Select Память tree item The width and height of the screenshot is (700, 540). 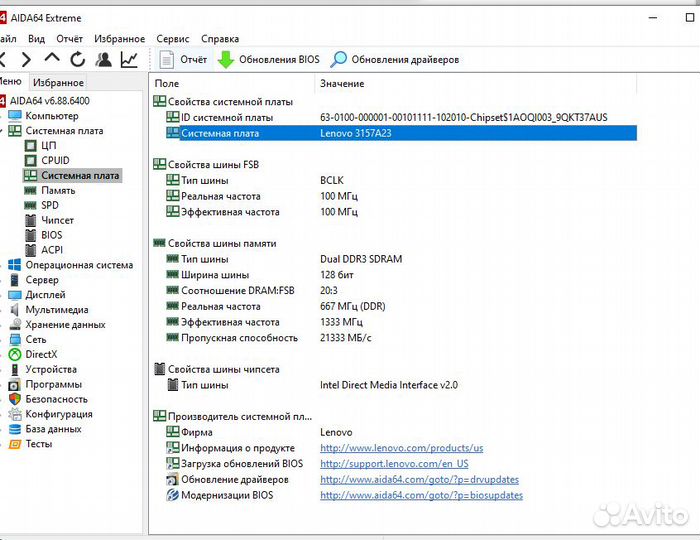pyautogui.click(x=58, y=191)
